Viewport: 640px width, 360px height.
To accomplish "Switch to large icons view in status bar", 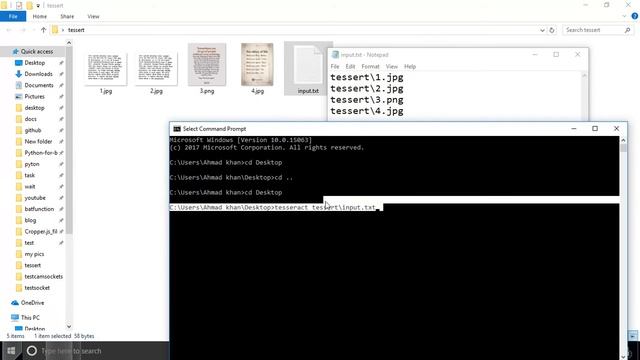I will (633, 336).
